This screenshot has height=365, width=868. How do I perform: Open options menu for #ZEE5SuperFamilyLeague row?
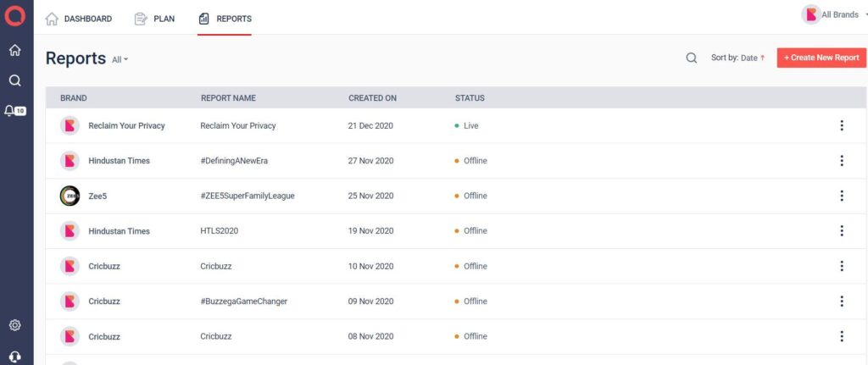842,196
